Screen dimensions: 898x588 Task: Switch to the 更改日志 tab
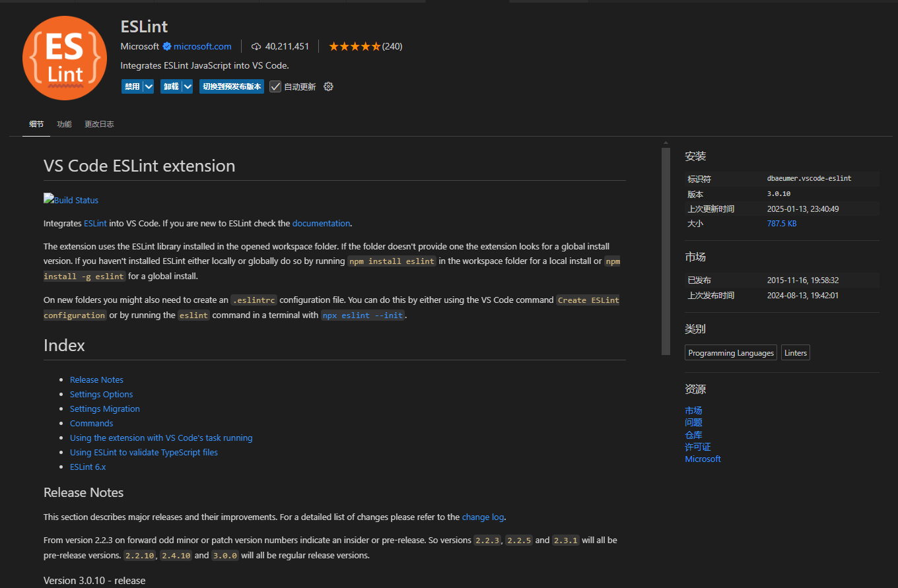[99, 124]
